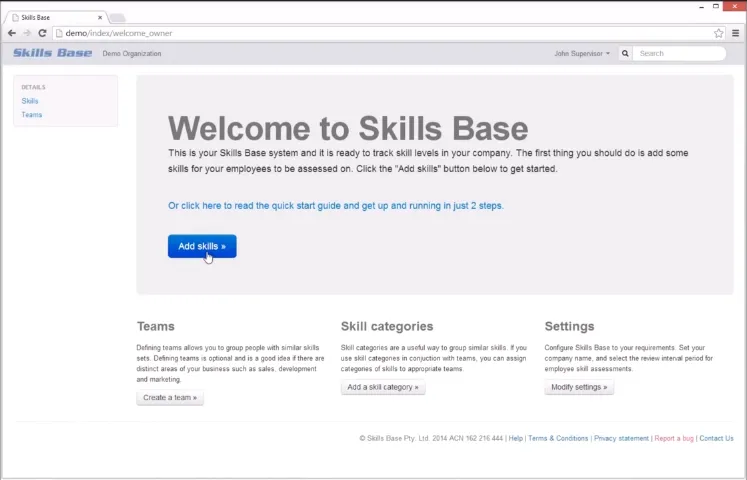The image size is (747, 480).
Task: Click the Teams section heading
Action: 156,326
